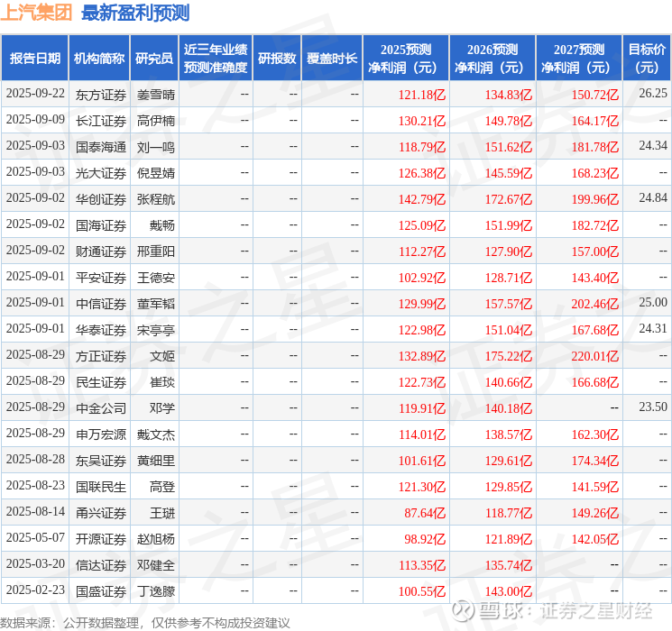
Task: Click 2027 profit value 220.01亿
Action: 595,356
